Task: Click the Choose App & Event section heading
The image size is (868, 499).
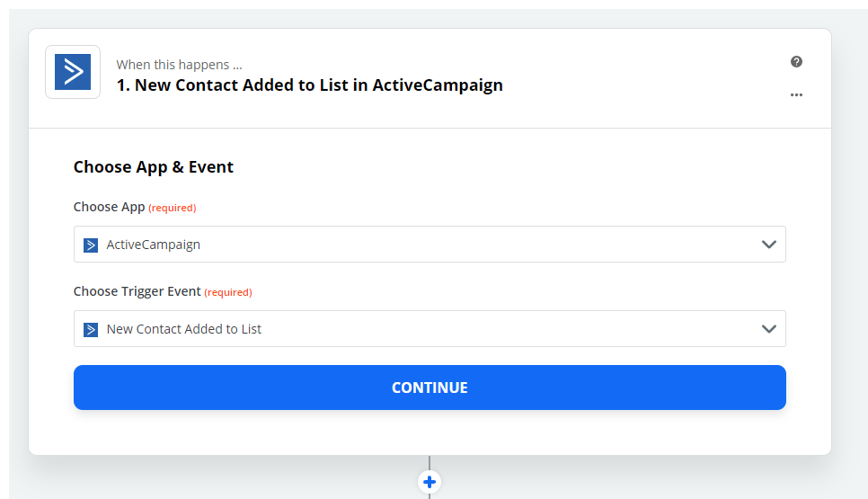Action: tap(154, 166)
